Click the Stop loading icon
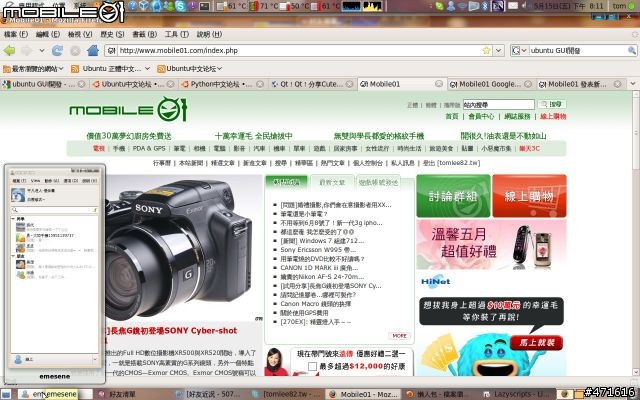 pyautogui.click(x=75, y=51)
